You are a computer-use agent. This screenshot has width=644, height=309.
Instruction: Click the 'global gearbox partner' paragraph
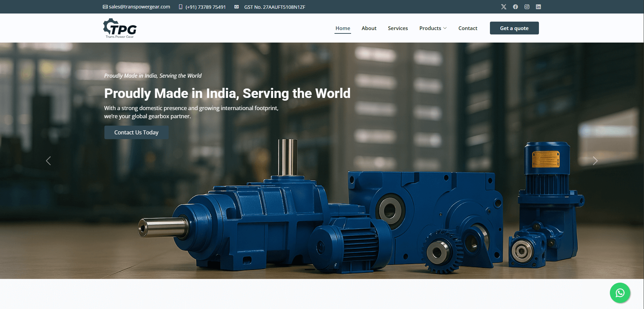(191, 112)
